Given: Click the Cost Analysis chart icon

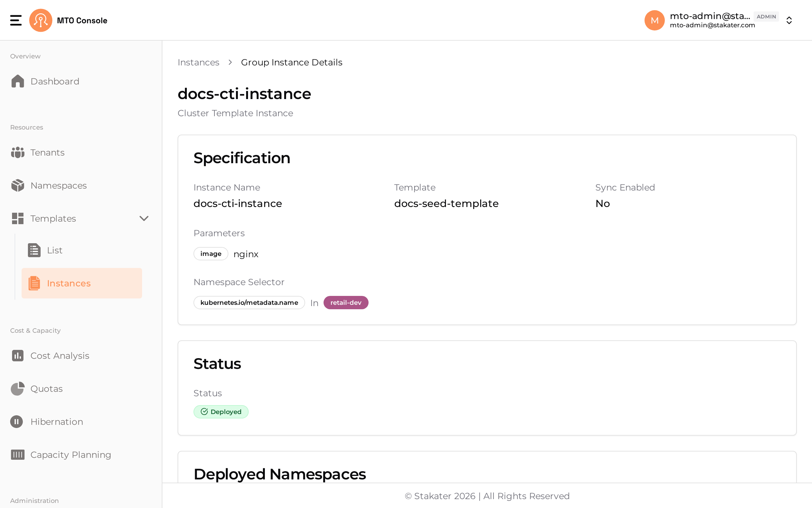Looking at the screenshot, I should [17, 356].
